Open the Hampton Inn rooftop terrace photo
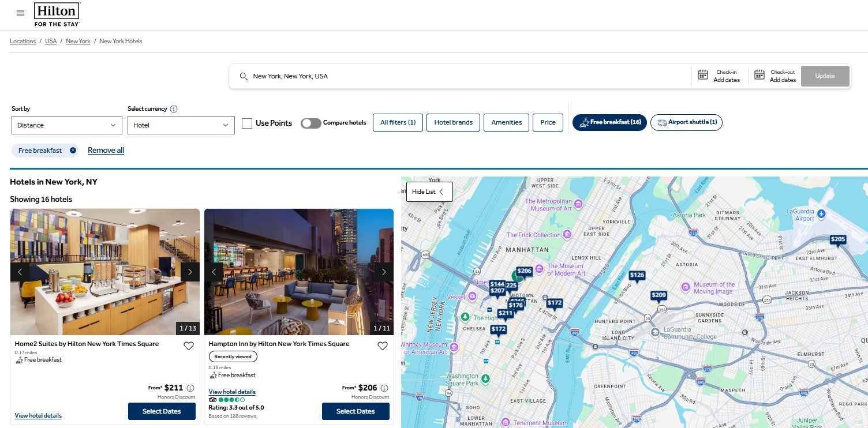Screen dimensions: 868x428 pos(299,272)
